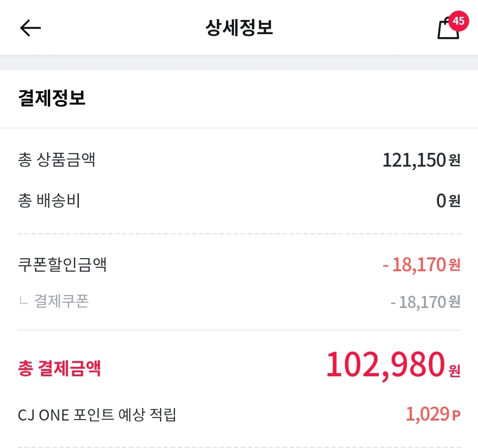Tap the 총 결제금액 label

point(59,368)
